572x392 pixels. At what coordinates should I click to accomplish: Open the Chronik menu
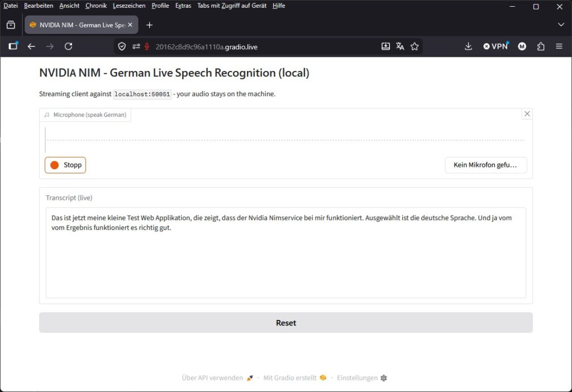(96, 6)
